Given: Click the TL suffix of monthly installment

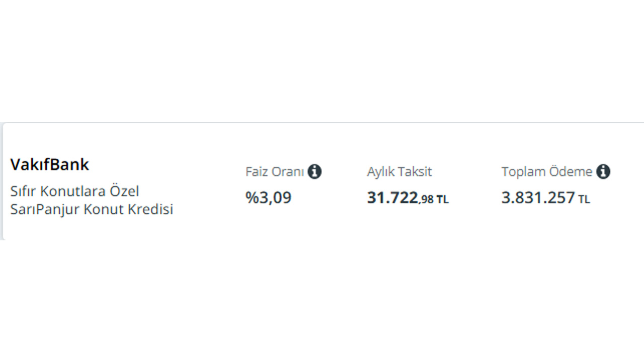Looking at the screenshot, I should coord(442,200).
